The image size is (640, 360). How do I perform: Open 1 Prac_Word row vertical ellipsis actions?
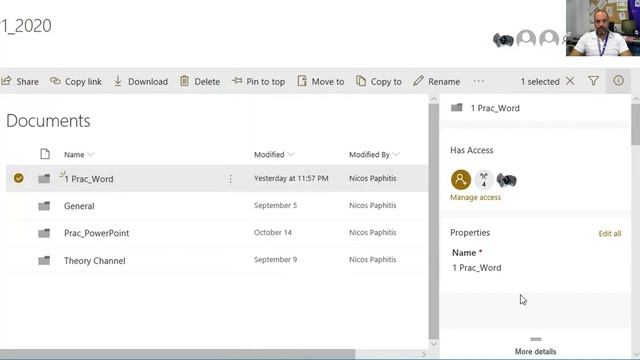pyautogui.click(x=230, y=178)
